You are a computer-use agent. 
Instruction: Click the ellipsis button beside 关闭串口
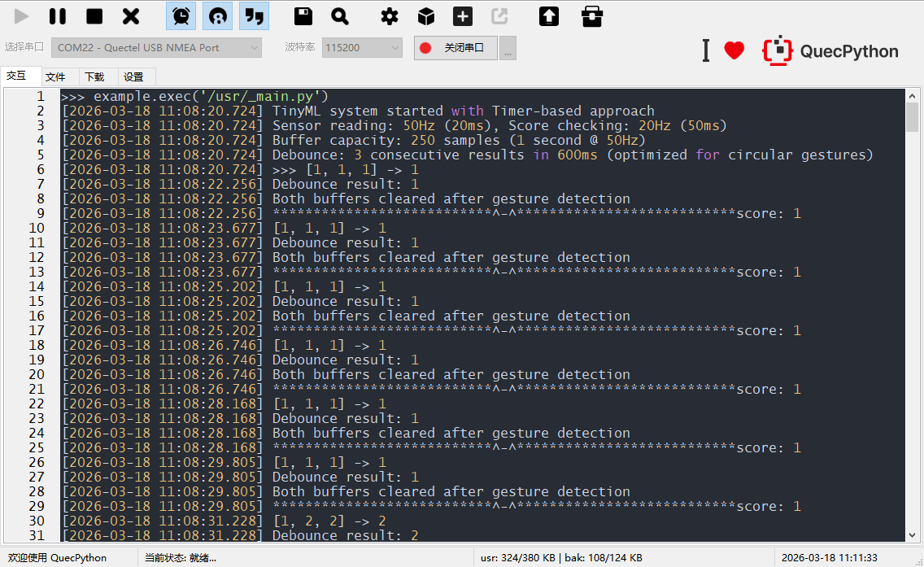click(508, 49)
